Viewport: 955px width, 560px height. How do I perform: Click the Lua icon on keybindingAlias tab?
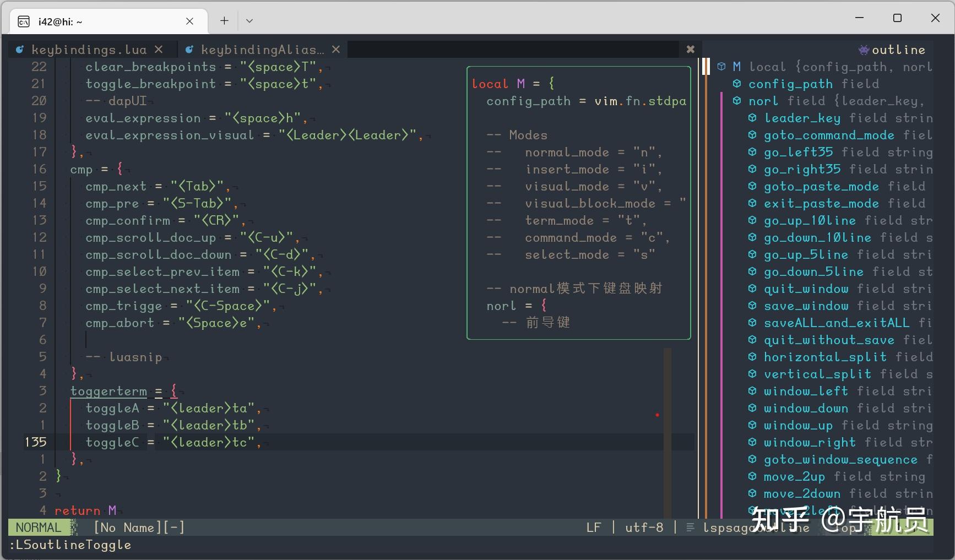pos(189,50)
